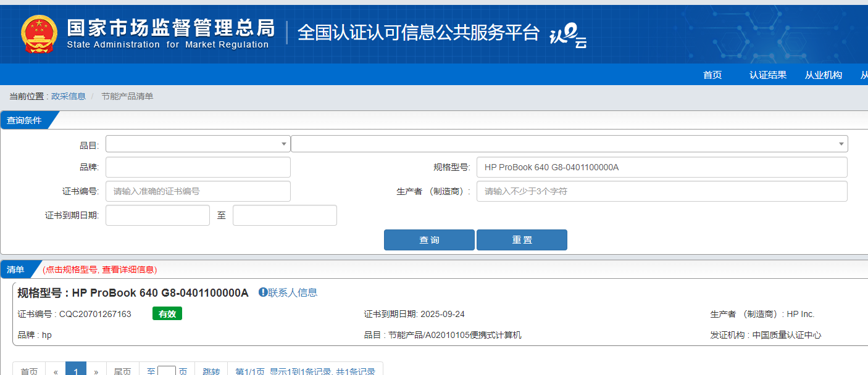Click the 重置 reset button

point(522,240)
